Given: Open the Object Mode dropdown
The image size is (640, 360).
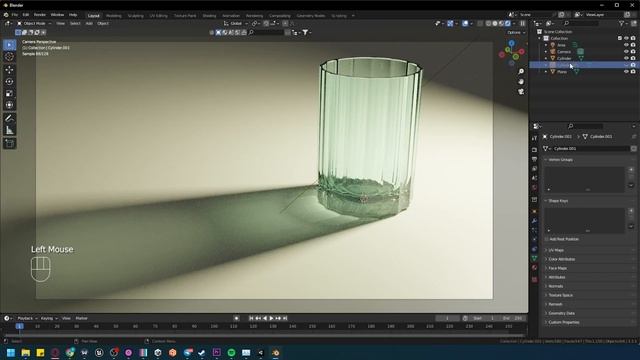Looking at the screenshot, I should 34,23.
